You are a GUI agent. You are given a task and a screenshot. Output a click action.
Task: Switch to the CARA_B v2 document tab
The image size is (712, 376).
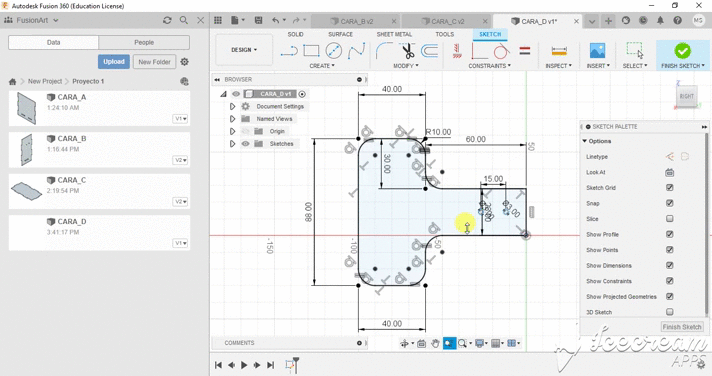tap(357, 21)
